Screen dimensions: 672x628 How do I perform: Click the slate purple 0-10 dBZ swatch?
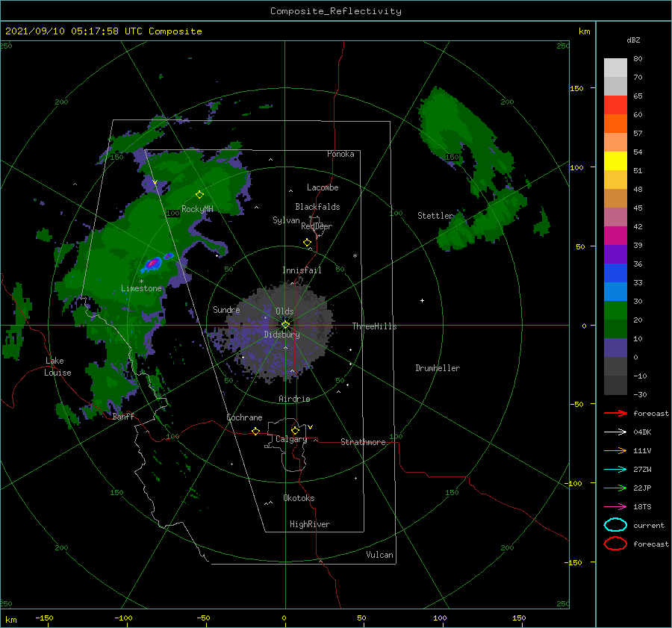click(615, 348)
